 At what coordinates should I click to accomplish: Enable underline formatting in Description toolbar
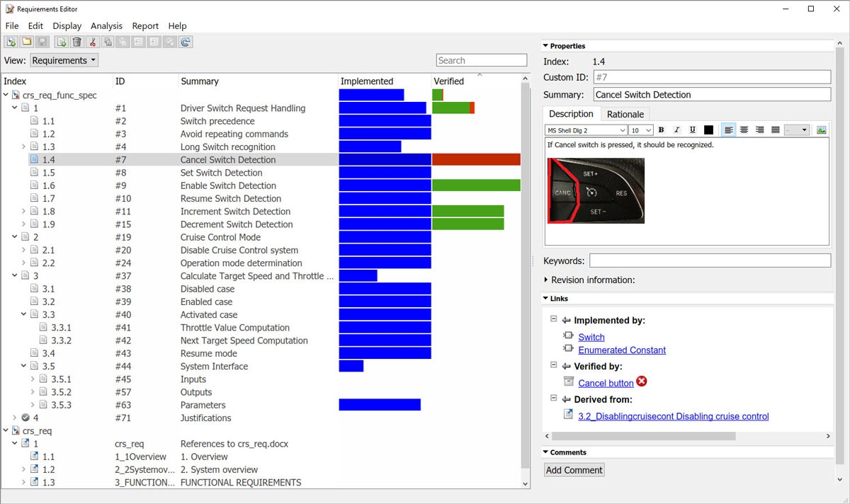[691, 130]
